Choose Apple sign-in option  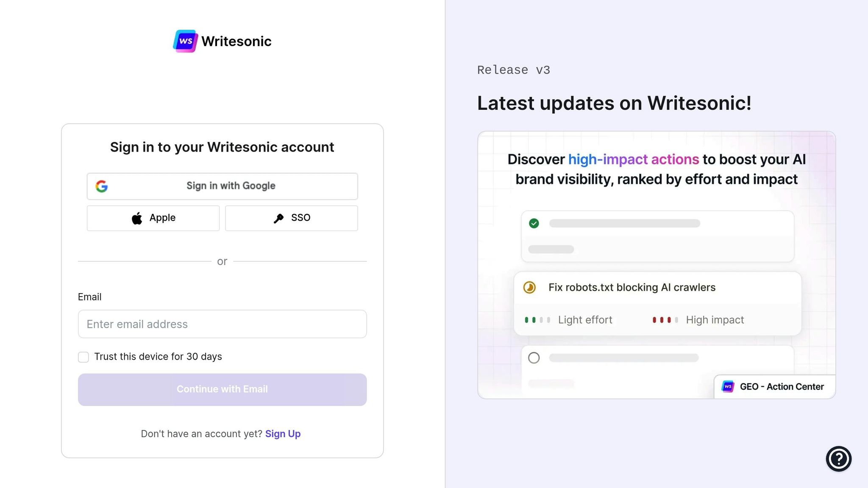coord(153,218)
